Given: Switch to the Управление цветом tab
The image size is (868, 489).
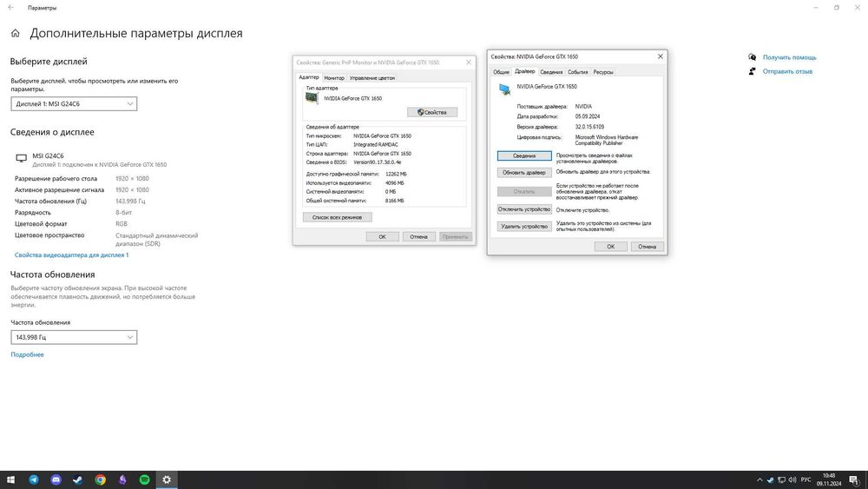Looking at the screenshot, I should (372, 78).
